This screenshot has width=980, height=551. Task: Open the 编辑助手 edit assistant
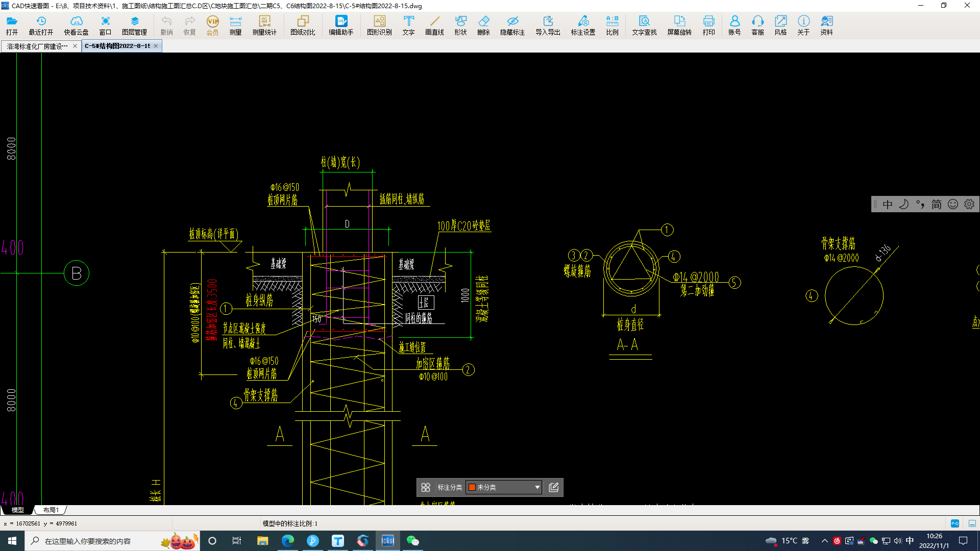coord(341,25)
